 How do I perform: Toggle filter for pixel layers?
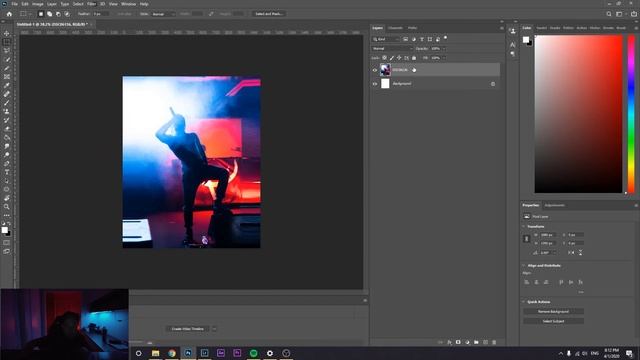(x=405, y=39)
